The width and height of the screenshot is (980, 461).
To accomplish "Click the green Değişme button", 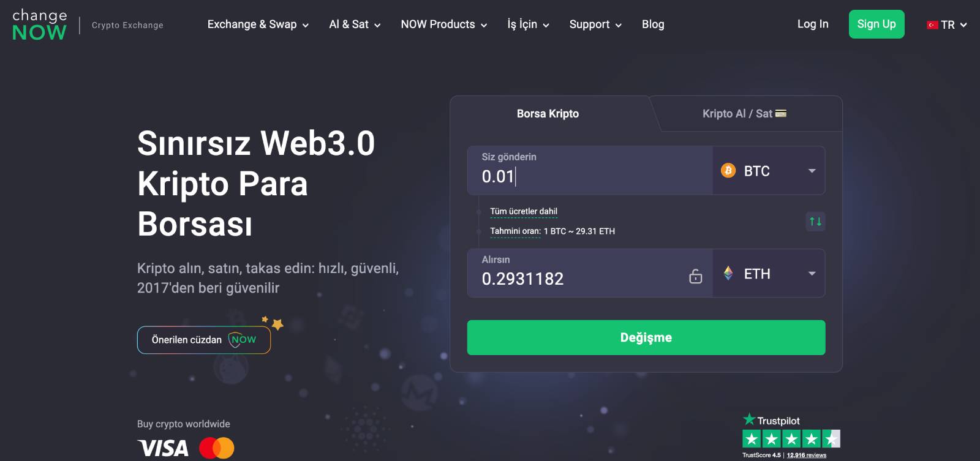I will click(x=646, y=337).
